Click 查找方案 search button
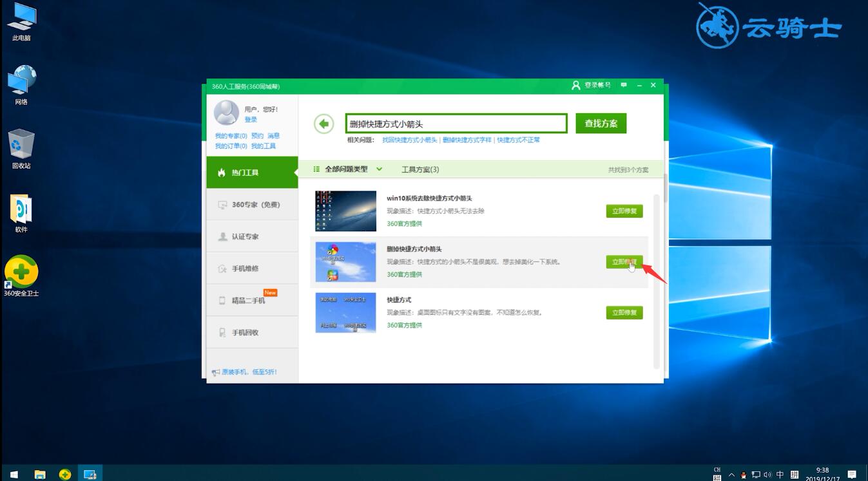Viewport: 868px width, 481px height. (x=601, y=124)
